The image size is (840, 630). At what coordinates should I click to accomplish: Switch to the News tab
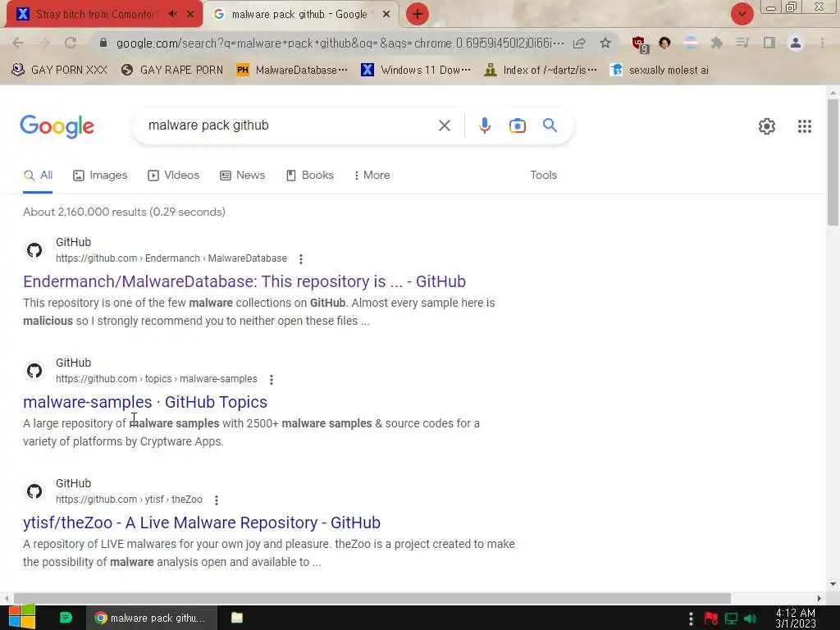pyautogui.click(x=242, y=176)
